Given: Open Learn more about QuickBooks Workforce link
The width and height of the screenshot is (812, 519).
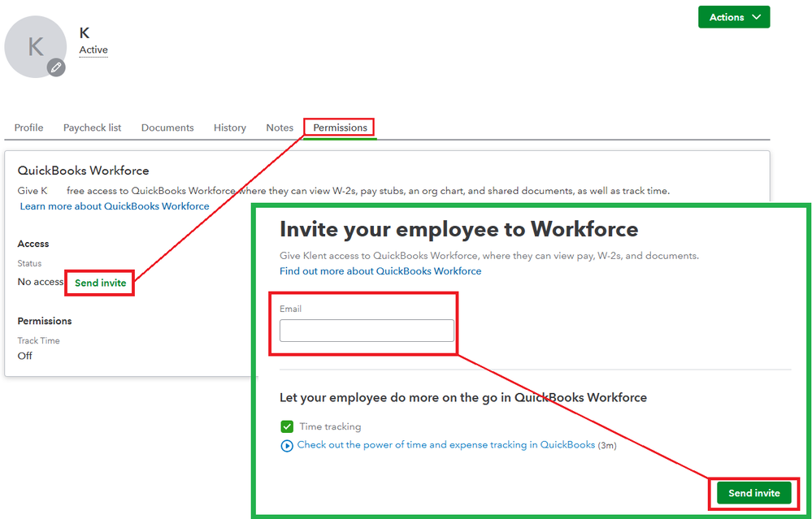Looking at the screenshot, I should click(115, 206).
